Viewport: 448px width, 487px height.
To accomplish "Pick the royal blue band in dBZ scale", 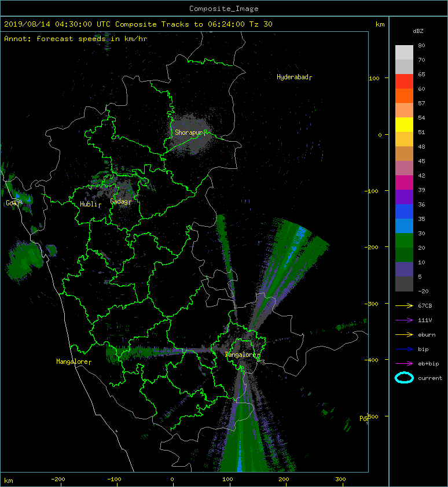I will 404,211.
